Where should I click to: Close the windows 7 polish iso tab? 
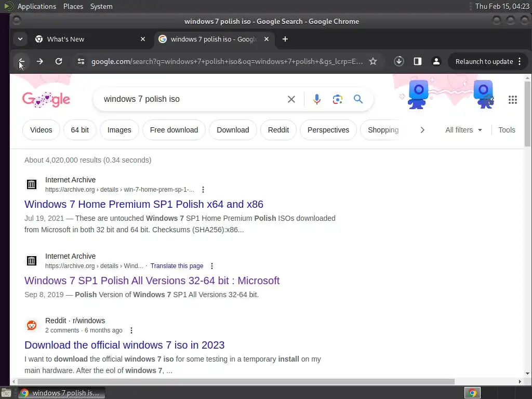pyautogui.click(x=267, y=39)
